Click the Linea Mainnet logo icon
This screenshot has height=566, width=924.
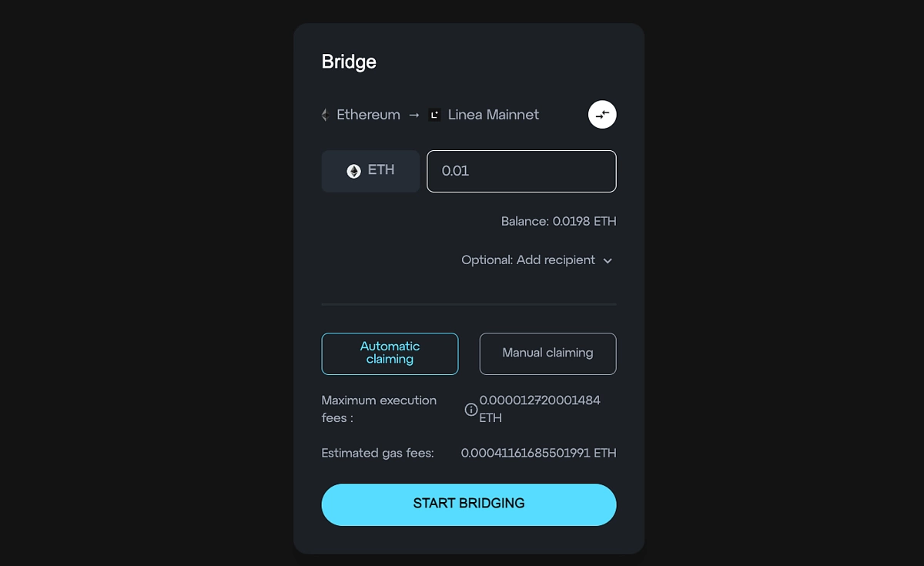click(x=435, y=115)
